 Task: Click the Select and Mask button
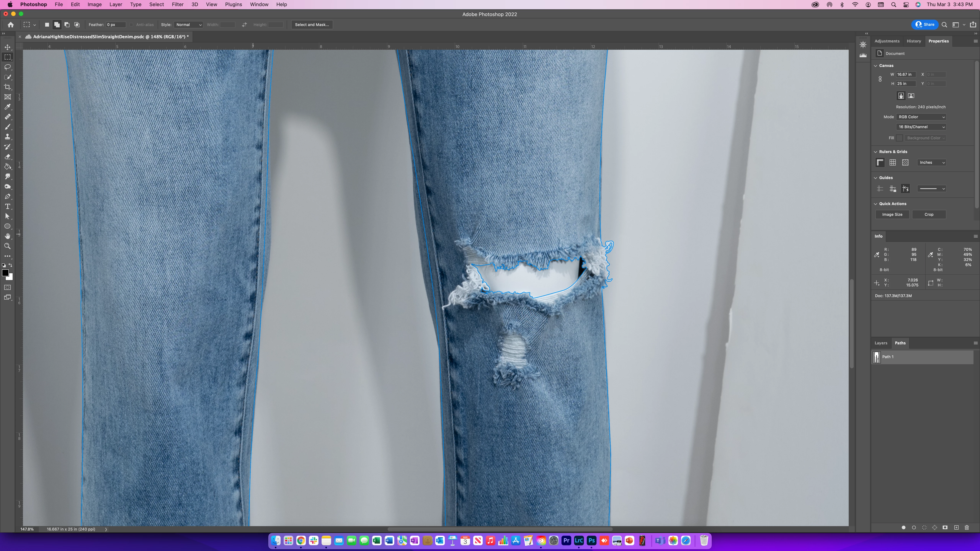point(312,25)
